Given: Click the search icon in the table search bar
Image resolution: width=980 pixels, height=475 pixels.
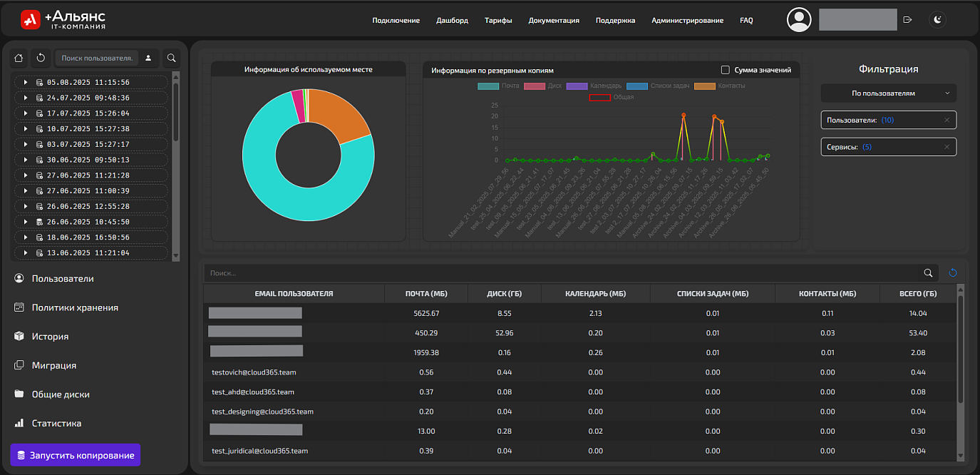Looking at the screenshot, I should coord(928,272).
